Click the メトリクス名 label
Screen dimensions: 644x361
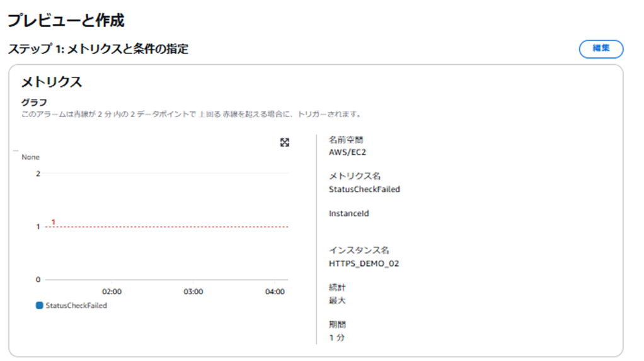coord(354,176)
